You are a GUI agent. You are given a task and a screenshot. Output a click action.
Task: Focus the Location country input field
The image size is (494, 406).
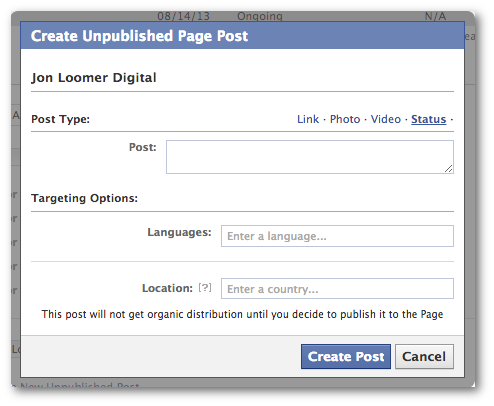pos(337,289)
